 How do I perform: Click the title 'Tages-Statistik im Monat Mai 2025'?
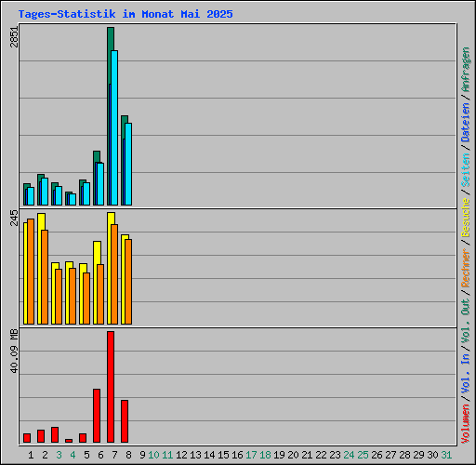[x=126, y=14]
